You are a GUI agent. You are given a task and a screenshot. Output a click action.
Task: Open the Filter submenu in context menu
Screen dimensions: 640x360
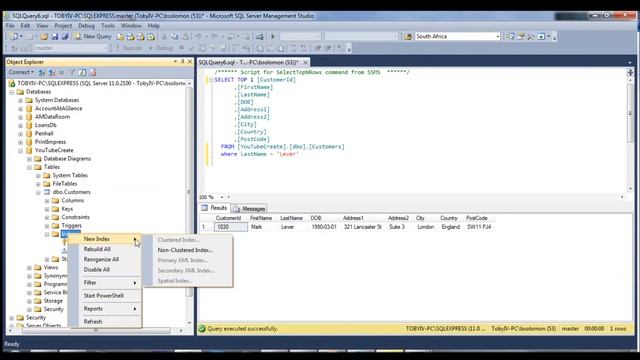(x=106, y=282)
